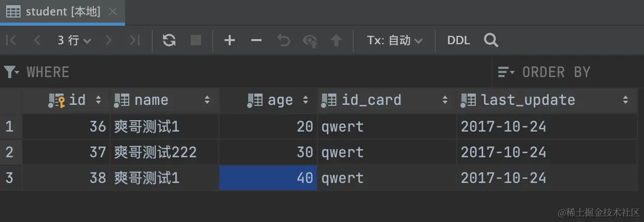Jump to last page of rows
The height and width of the screenshot is (222, 644).
[x=134, y=41]
